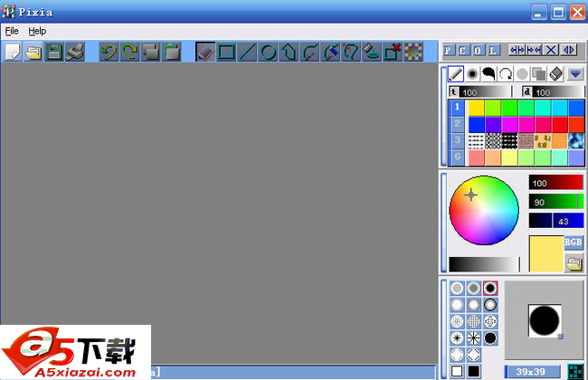Select the paint bucket fill tool
588x380 pixels.
click(x=372, y=52)
